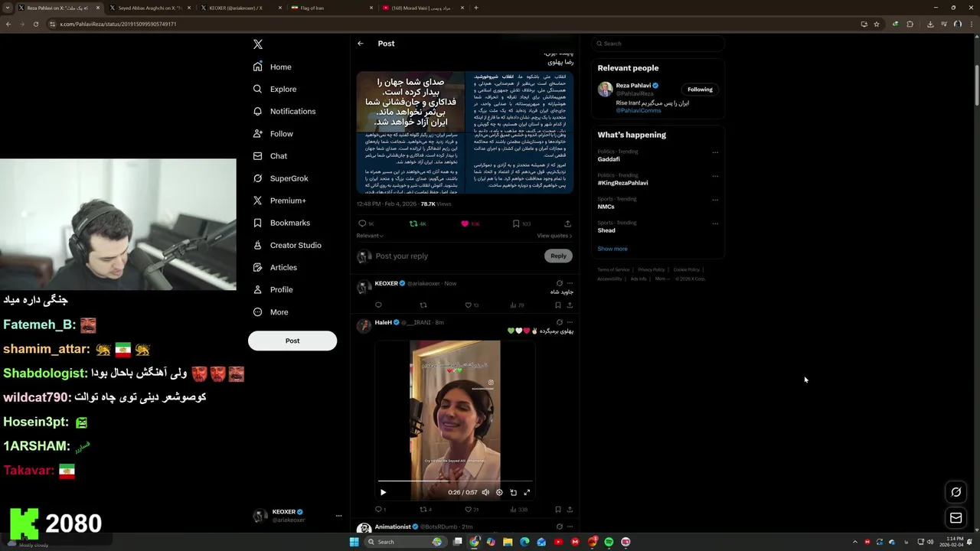The width and height of the screenshot is (980, 551).
Task: Click the Articles icon in sidebar
Action: 258,267
